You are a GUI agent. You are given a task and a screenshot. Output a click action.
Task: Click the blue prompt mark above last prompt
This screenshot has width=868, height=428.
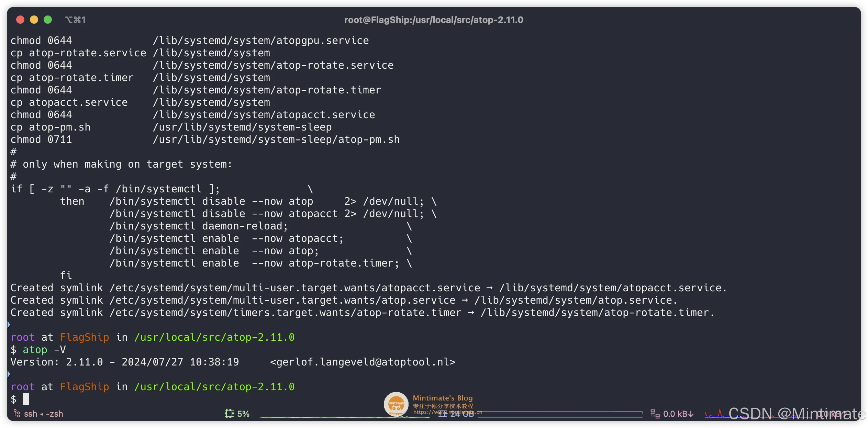click(x=9, y=374)
